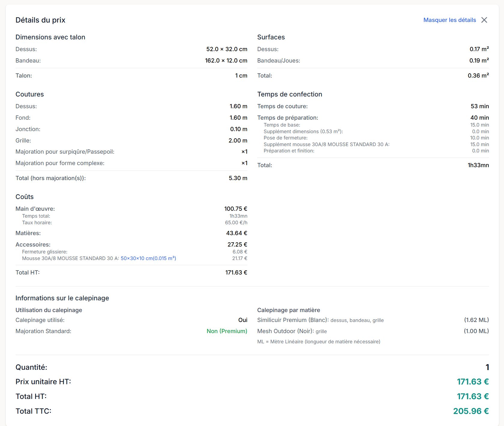The width and height of the screenshot is (504, 426).
Task: Select the Fermeture glissiere price 6.08 €
Action: 240,252
